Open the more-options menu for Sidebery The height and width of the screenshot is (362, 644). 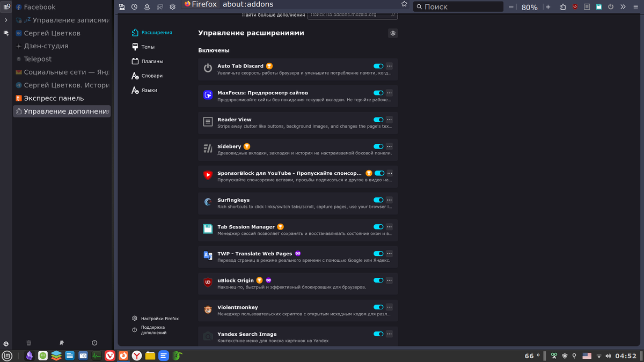tap(390, 146)
